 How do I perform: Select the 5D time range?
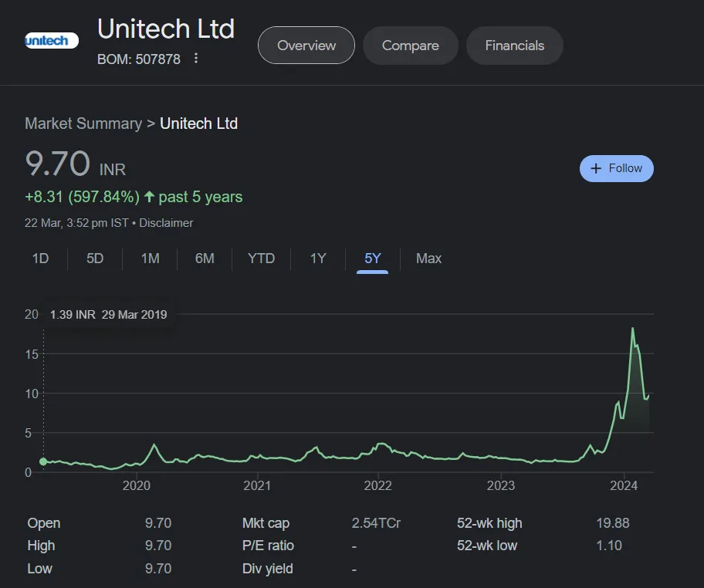[x=95, y=259]
